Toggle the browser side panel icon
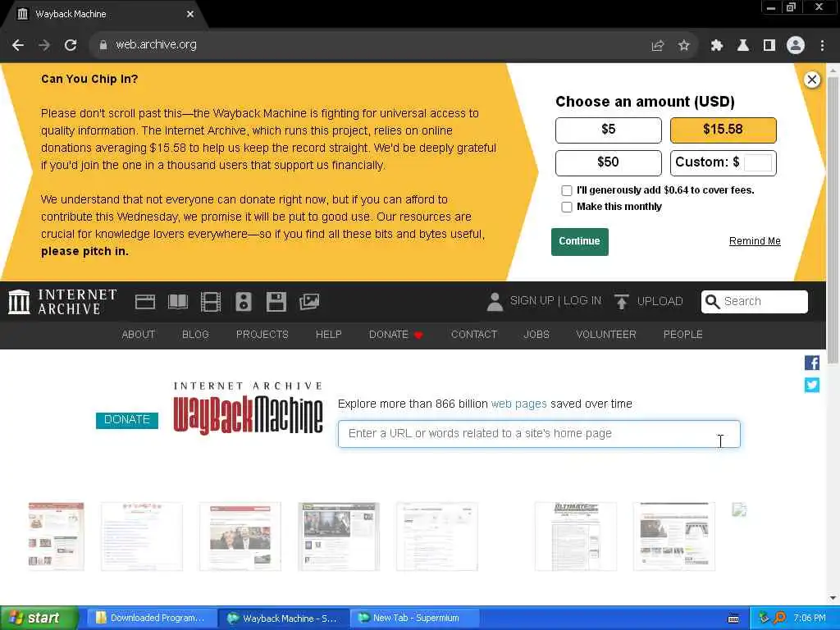This screenshot has height=630, width=840. pyautogui.click(x=769, y=46)
